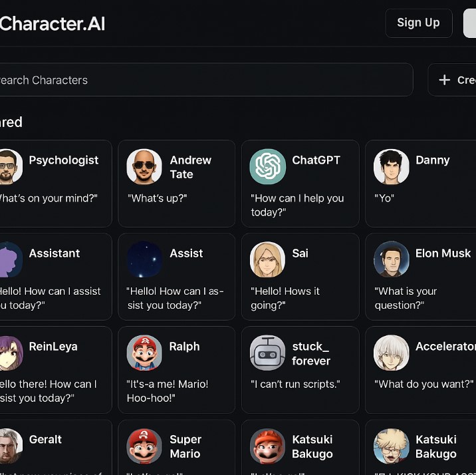Select the "Andrew Tate" name

coord(191,167)
